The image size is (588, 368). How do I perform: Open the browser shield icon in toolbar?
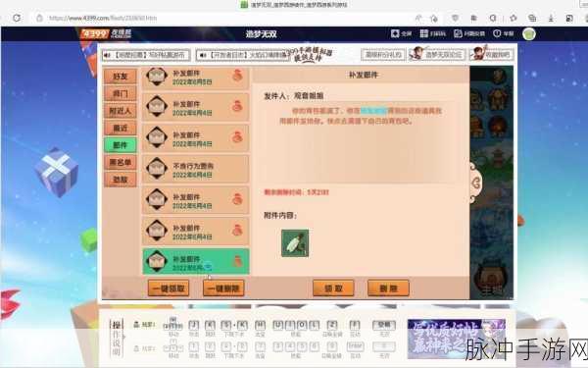[x=455, y=18]
